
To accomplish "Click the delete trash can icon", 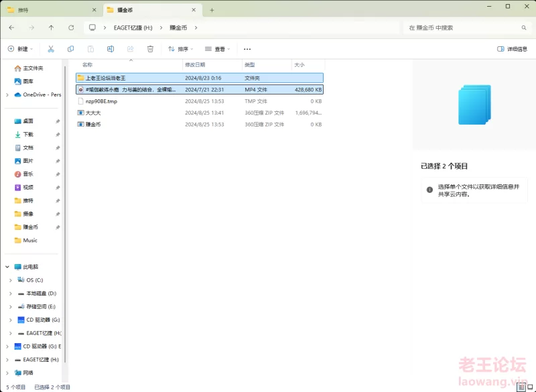I will click(x=150, y=49).
